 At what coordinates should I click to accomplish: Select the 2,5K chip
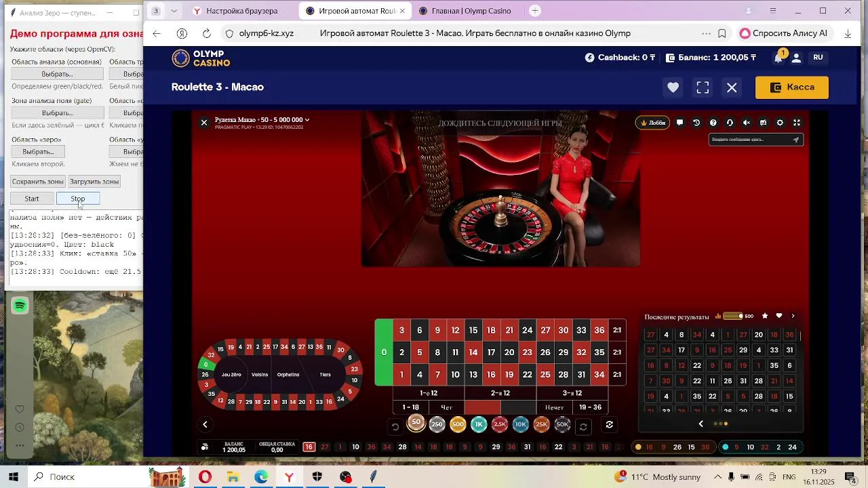point(500,424)
